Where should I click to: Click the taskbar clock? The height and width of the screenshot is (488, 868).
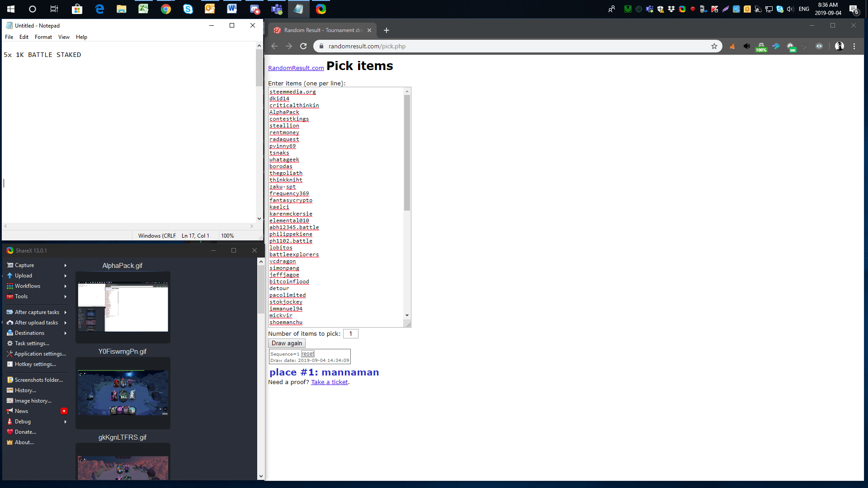[828, 9]
